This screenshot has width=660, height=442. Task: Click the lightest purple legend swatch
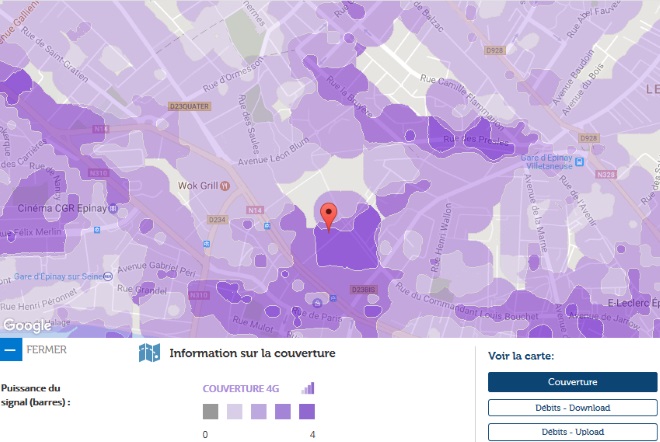pyautogui.click(x=234, y=411)
